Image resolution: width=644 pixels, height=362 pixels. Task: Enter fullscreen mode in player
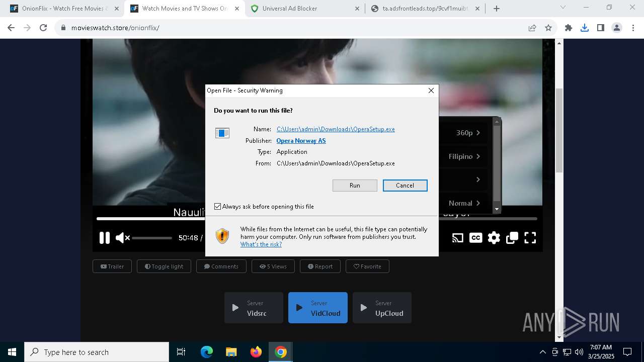pos(530,238)
